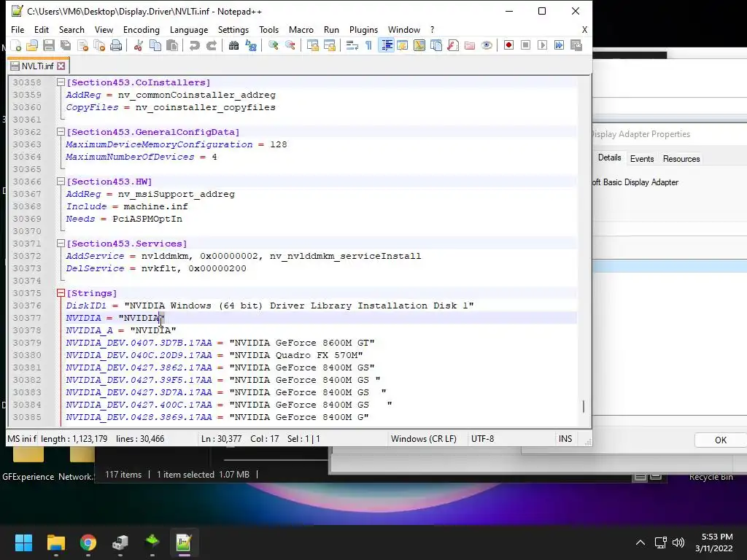Click the Open file toolbar icon
747x560 pixels.
[32, 45]
